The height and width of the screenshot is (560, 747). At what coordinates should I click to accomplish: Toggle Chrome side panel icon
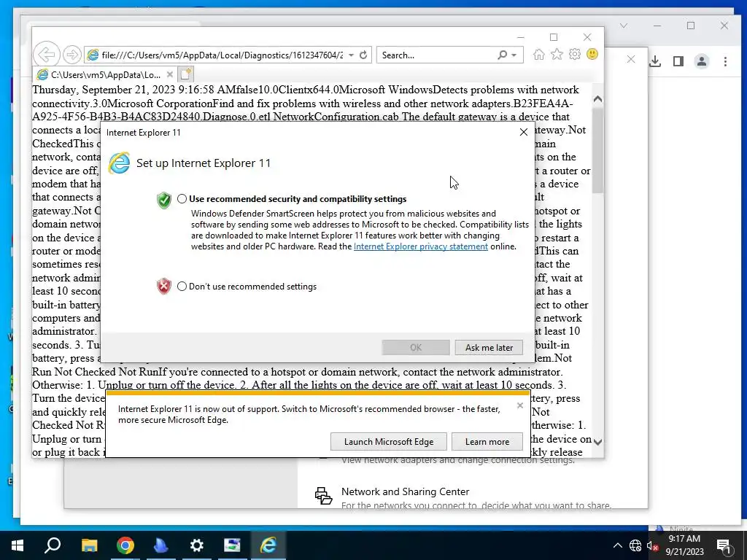(678, 61)
